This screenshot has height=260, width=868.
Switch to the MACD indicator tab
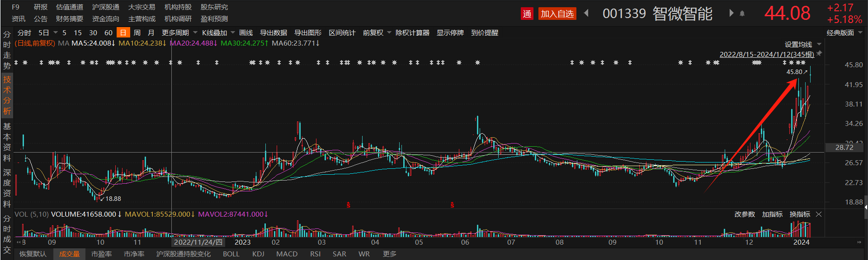(x=287, y=254)
